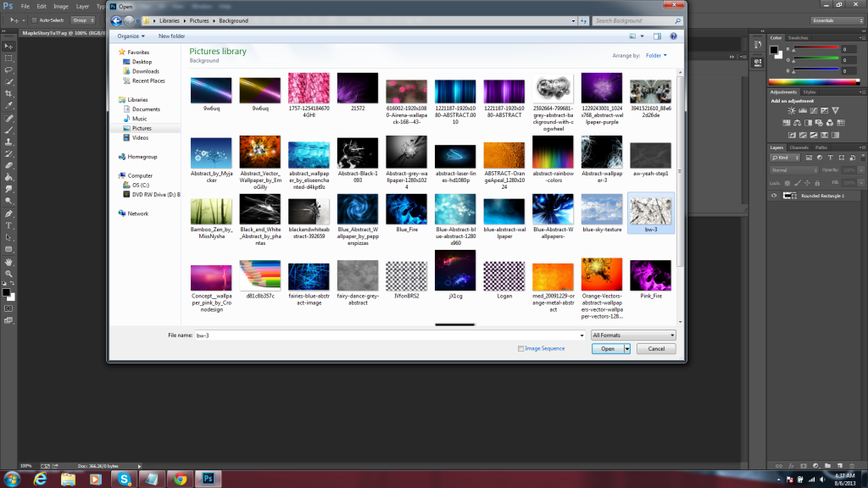Image resolution: width=868 pixels, height=488 pixels.
Task: Add a Color Balance adjustment
Action: [x=797, y=123]
